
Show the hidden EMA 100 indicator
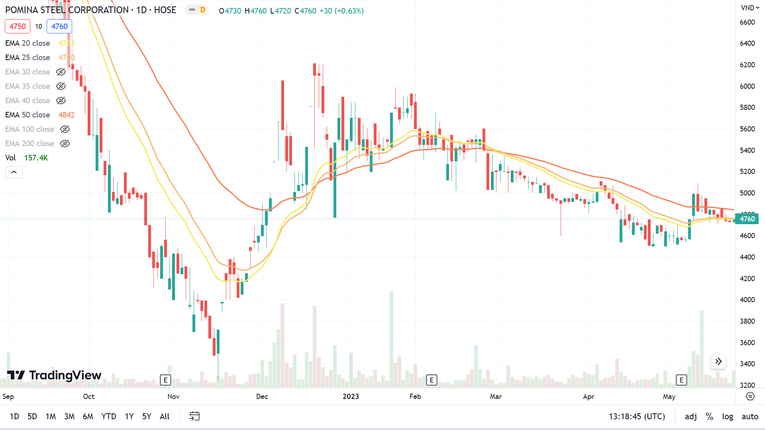coord(65,129)
